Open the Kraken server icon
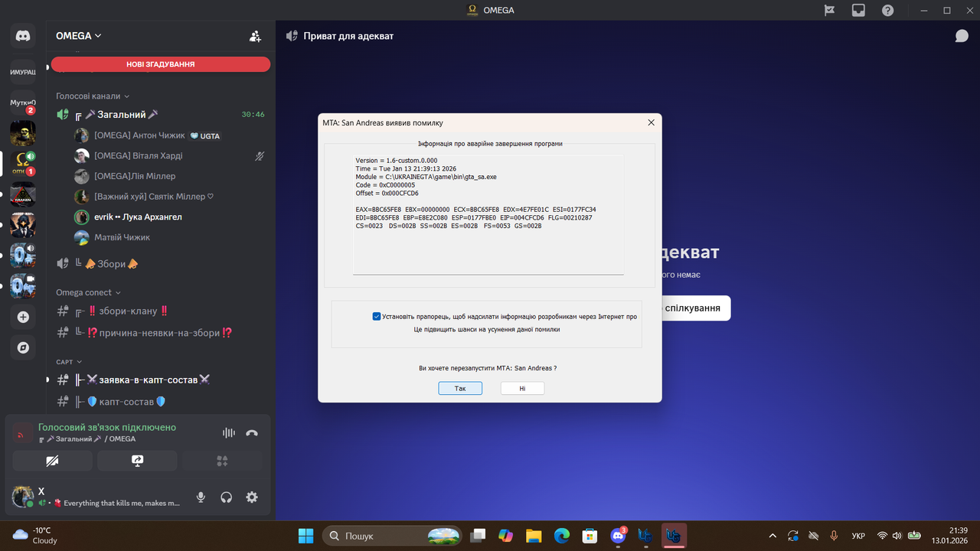The width and height of the screenshot is (980, 551). pos(23,195)
